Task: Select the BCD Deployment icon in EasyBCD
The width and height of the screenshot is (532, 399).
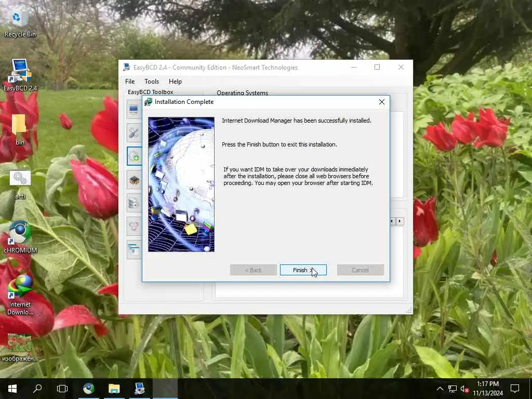Action: coord(134,227)
